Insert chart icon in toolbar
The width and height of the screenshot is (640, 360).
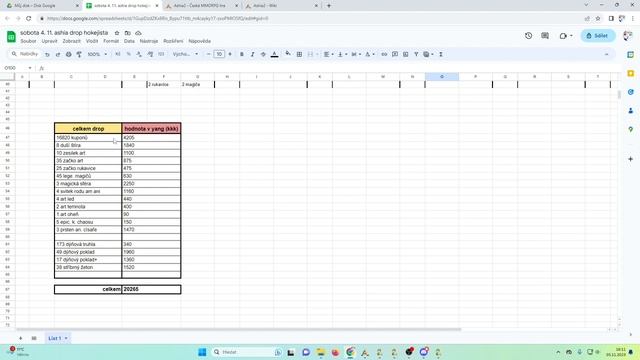[x=405, y=54]
